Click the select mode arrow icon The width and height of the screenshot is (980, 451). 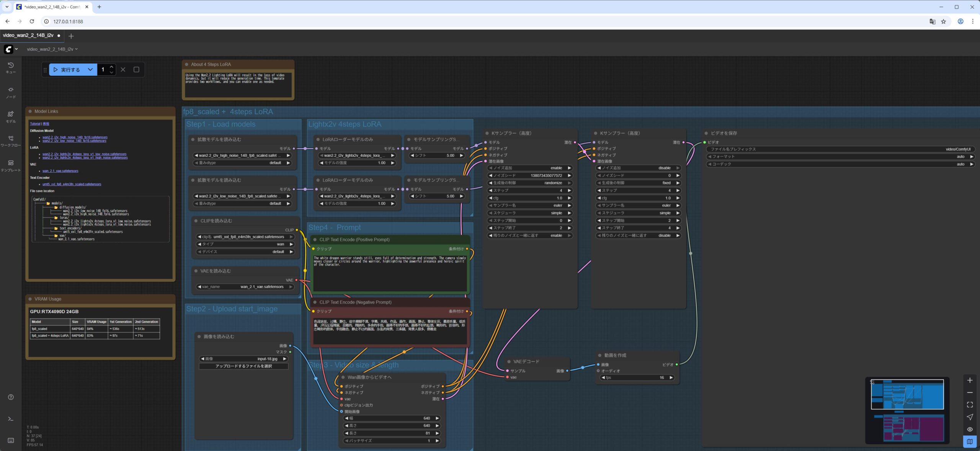tap(970, 417)
